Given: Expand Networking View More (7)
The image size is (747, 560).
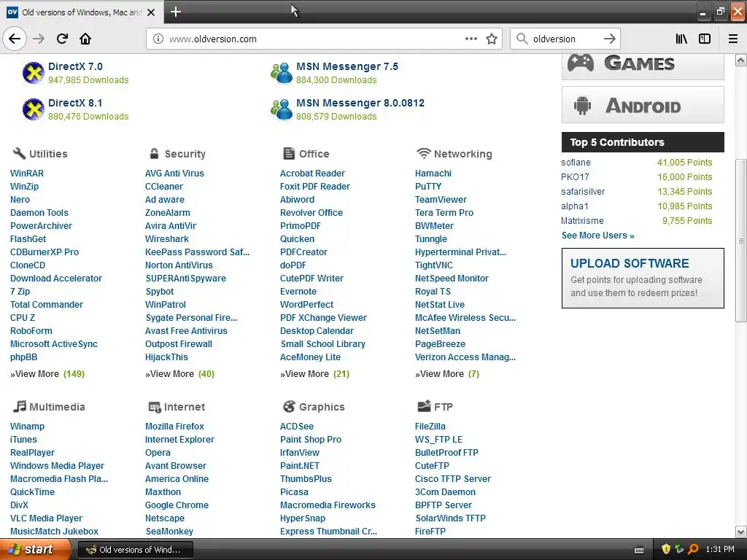Looking at the screenshot, I should (x=447, y=374).
